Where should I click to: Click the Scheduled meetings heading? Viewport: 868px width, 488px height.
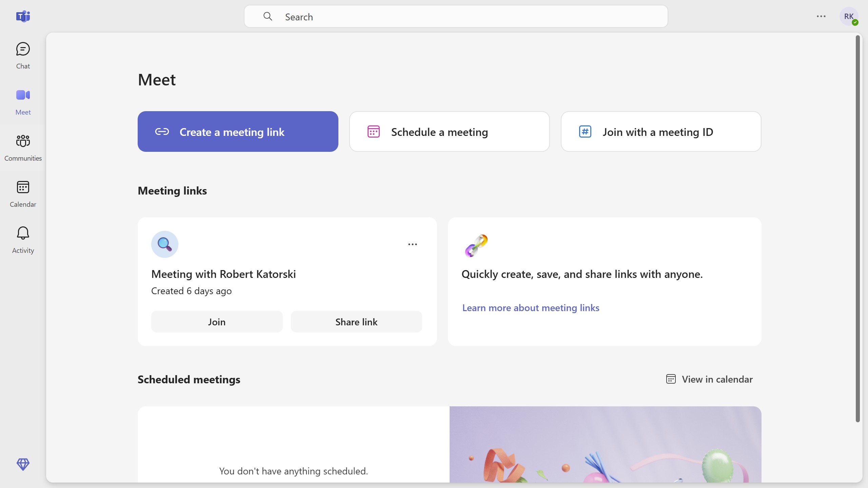click(x=189, y=379)
